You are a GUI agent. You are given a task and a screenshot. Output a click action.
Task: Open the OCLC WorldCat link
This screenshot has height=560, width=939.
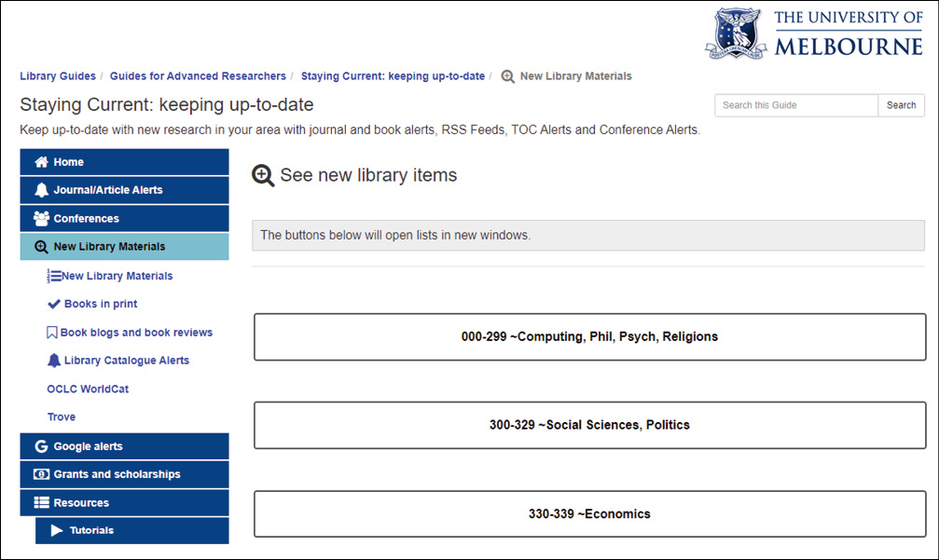[88, 389]
